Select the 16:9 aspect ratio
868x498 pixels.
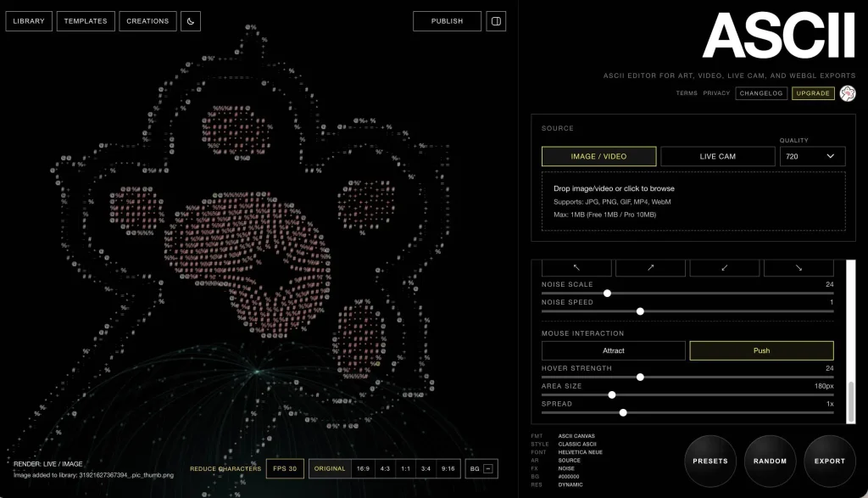(x=363, y=468)
